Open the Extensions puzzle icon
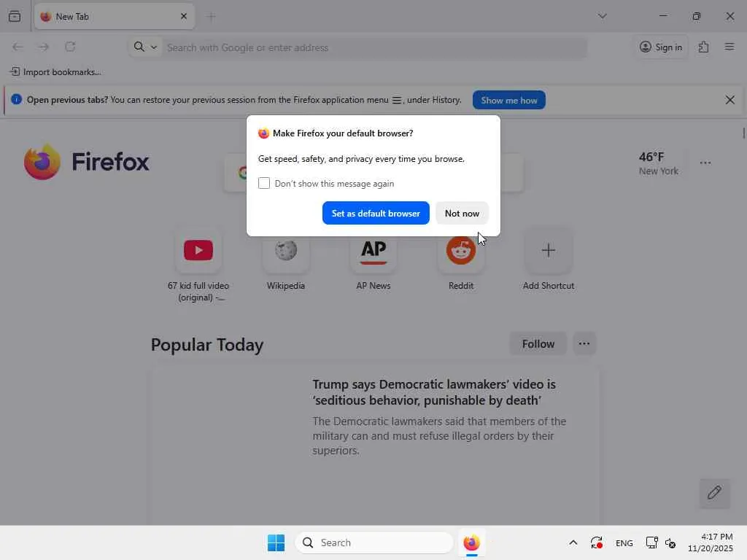Screen dimensions: 747x560 pyautogui.click(x=704, y=47)
